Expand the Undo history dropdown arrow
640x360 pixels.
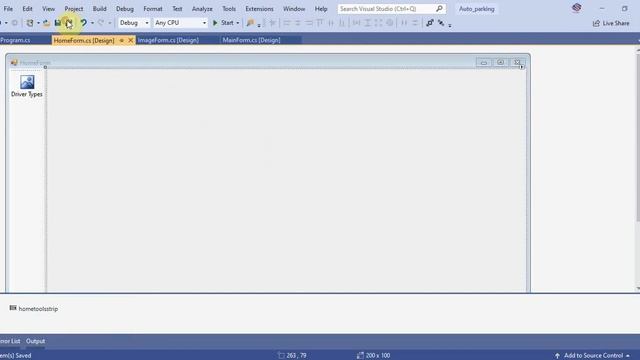(92, 23)
